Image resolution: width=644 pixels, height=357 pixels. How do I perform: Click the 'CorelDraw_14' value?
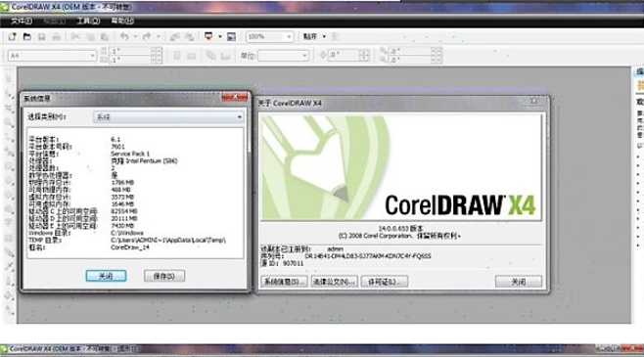pyautogui.click(x=130, y=247)
